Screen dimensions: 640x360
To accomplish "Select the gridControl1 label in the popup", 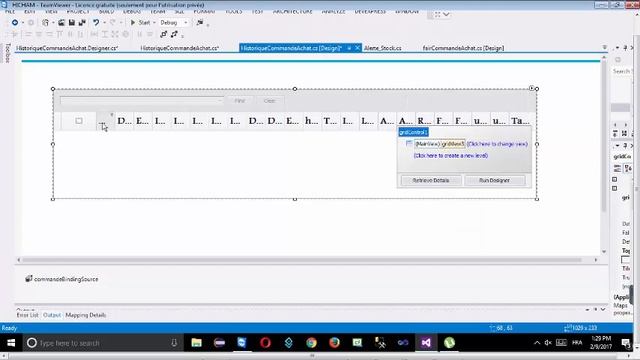I will click(413, 132).
